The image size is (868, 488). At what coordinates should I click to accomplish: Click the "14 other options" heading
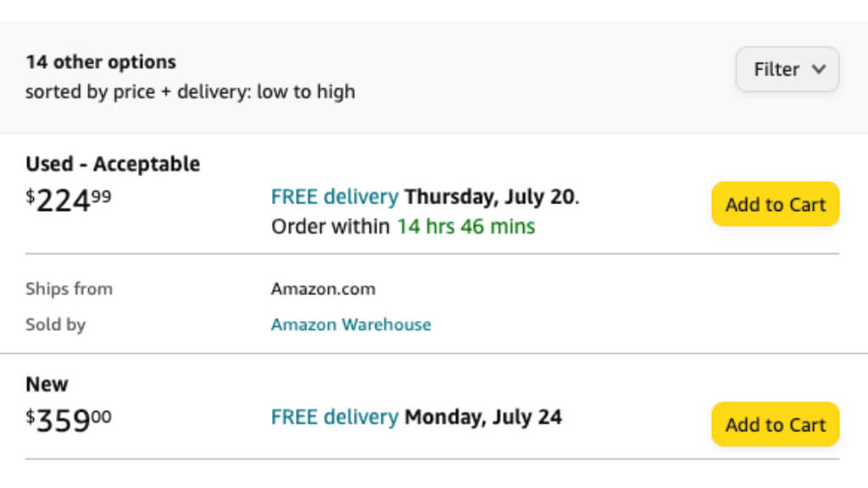pos(101,62)
